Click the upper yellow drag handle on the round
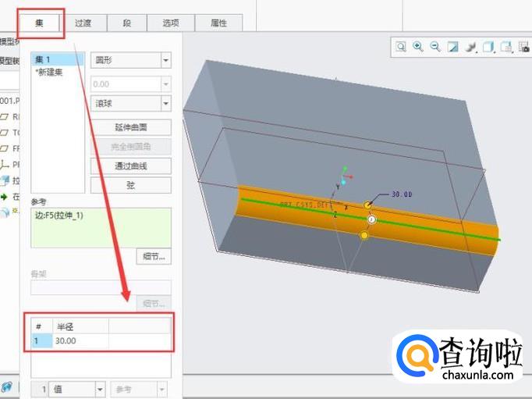This screenshot has width=532, height=399. [x=367, y=205]
